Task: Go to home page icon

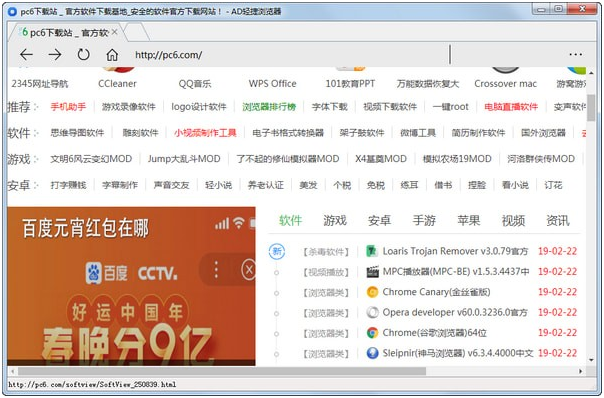Action: coord(112,55)
